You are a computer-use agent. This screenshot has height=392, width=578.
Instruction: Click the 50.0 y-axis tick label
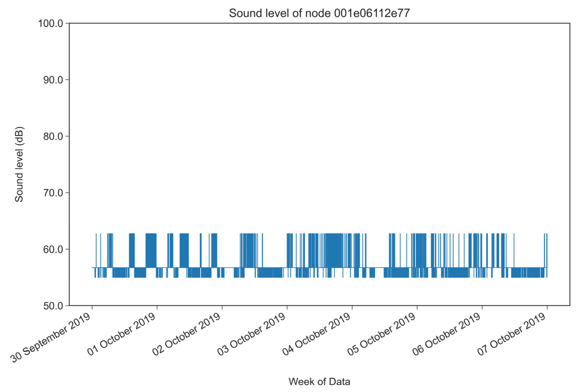pos(53,306)
